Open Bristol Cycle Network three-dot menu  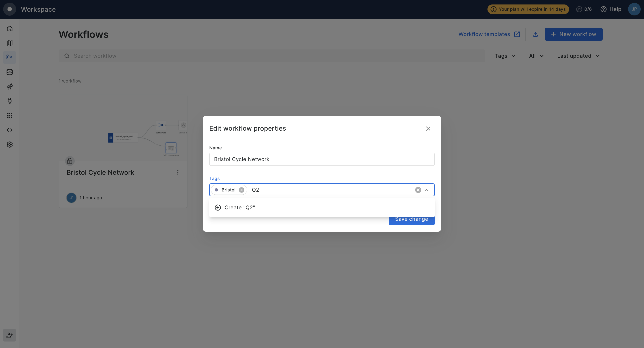pos(178,172)
